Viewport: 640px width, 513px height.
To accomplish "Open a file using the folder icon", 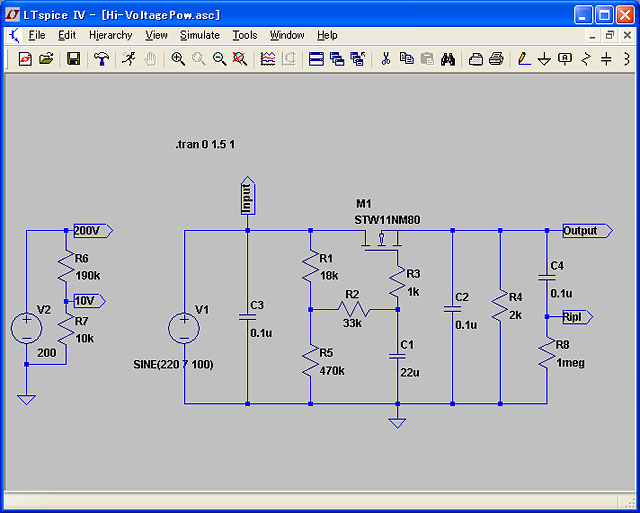I will (46, 60).
